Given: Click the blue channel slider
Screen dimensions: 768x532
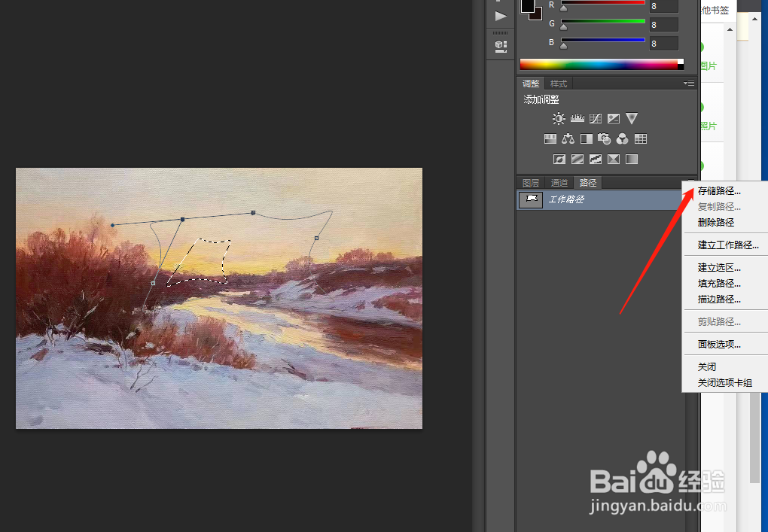Looking at the screenshot, I should click(603, 41).
